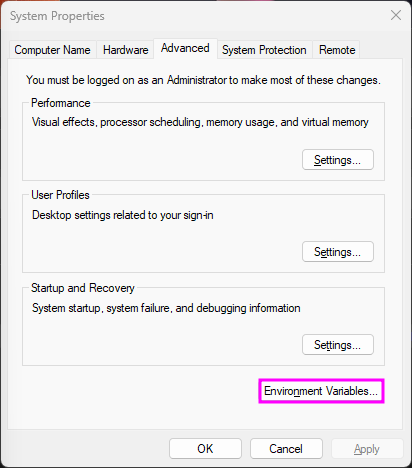The height and width of the screenshot is (468, 412).
Task: Switch to the Remote tab
Action: coord(337,50)
